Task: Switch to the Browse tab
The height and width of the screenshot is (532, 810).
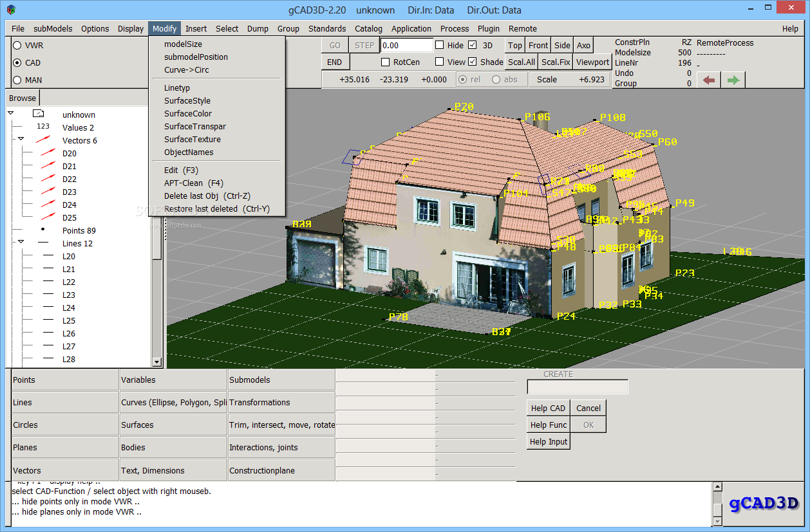Action: [23, 98]
